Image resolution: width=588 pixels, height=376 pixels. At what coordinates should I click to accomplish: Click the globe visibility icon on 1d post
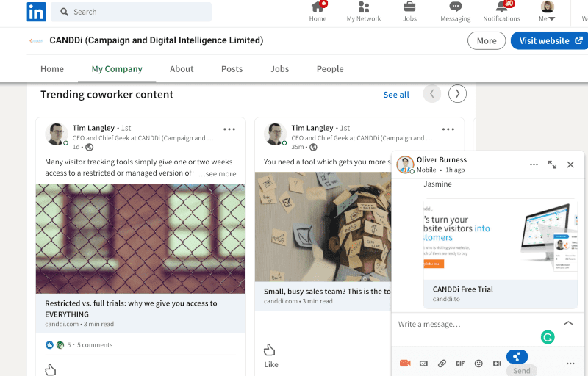click(x=89, y=147)
